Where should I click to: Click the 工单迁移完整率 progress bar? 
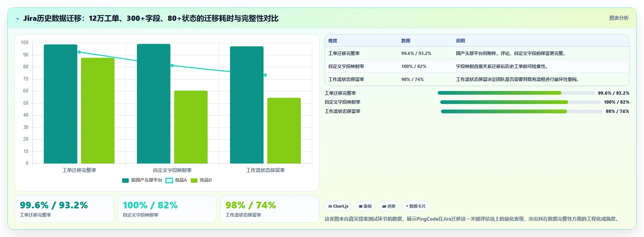[x=516, y=93]
